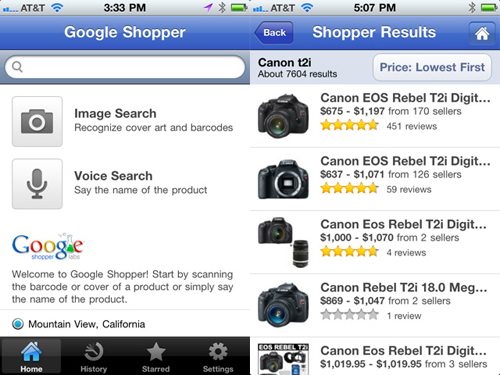Click the 451 reviews star rating
Screen dimensions: 500x375
click(349, 126)
